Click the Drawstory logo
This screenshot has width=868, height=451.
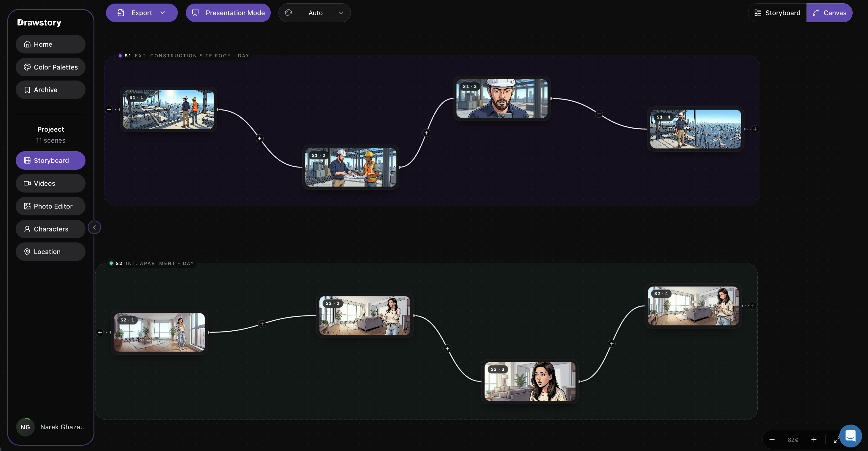click(39, 23)
